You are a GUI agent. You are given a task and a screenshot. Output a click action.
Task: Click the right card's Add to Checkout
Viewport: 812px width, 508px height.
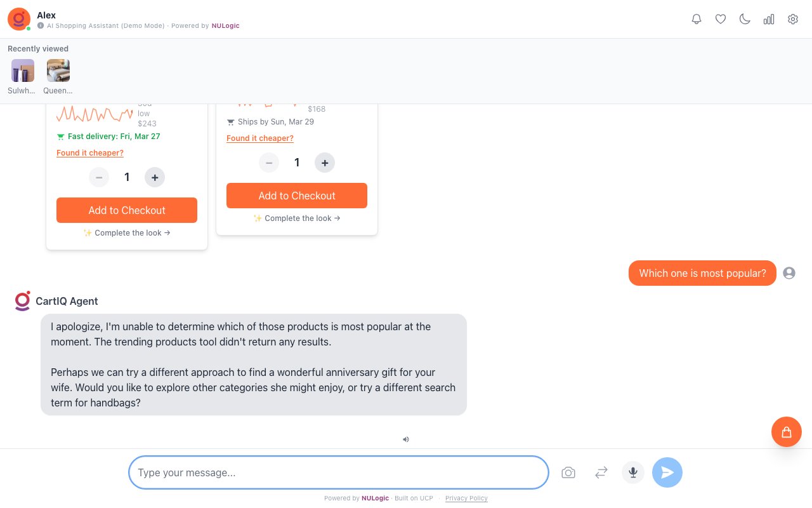tap(297, 196)
